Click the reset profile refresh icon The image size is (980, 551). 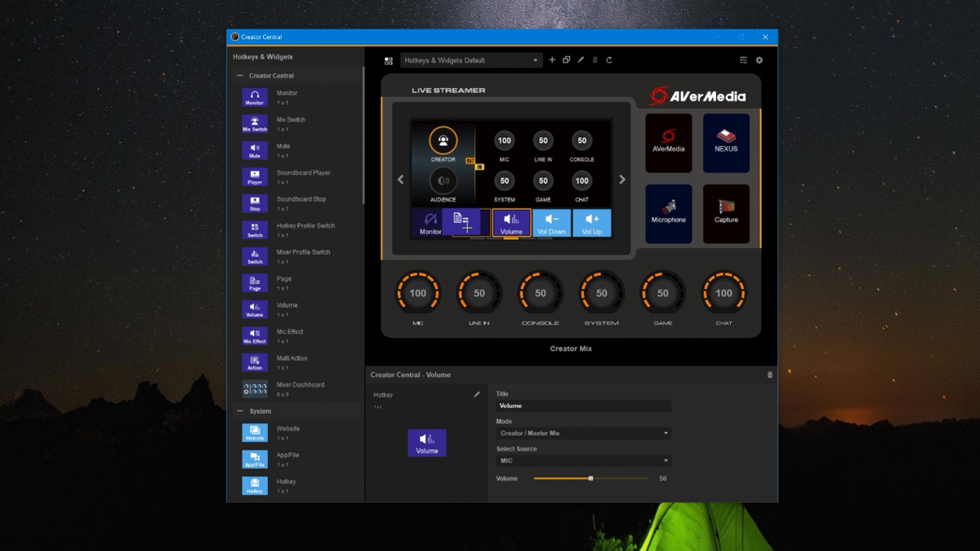point(609,60)
